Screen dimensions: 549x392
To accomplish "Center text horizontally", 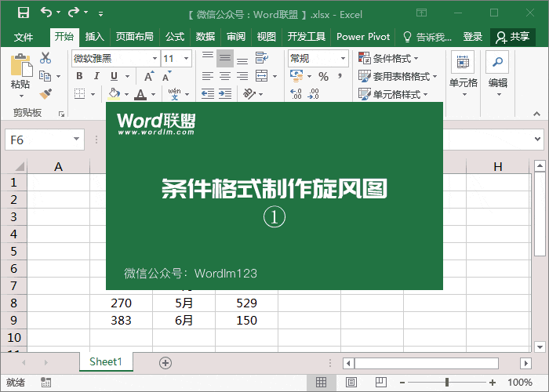I will pyautogui.click(x=225, y=76).
